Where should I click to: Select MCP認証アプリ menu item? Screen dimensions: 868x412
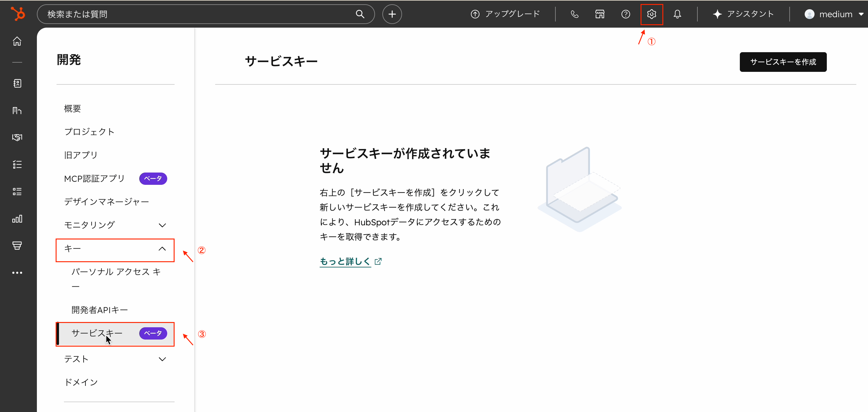point(115,178)
